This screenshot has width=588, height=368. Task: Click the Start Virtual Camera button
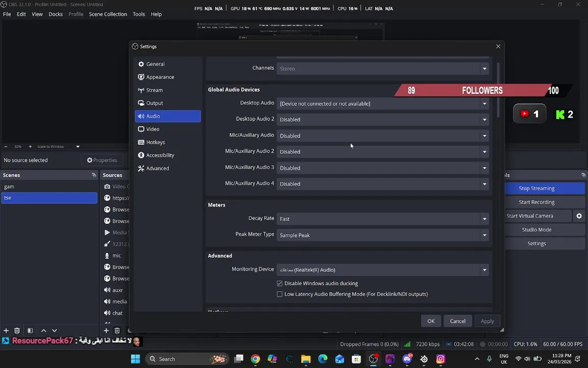(538, 216)
